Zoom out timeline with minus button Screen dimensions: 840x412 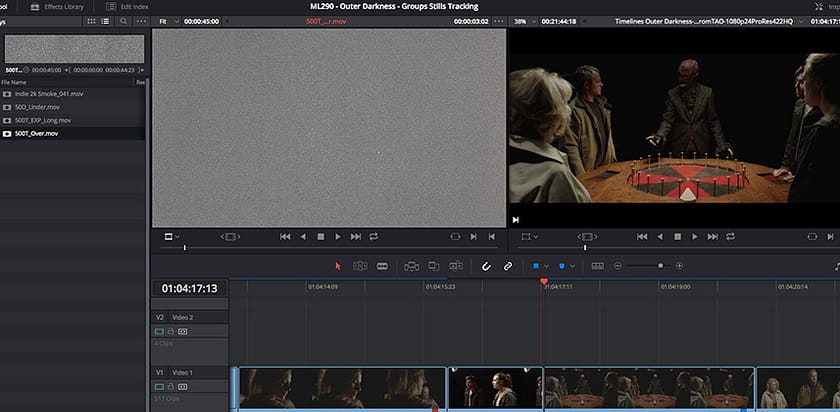pyautogui.click(x=618, y=266)
